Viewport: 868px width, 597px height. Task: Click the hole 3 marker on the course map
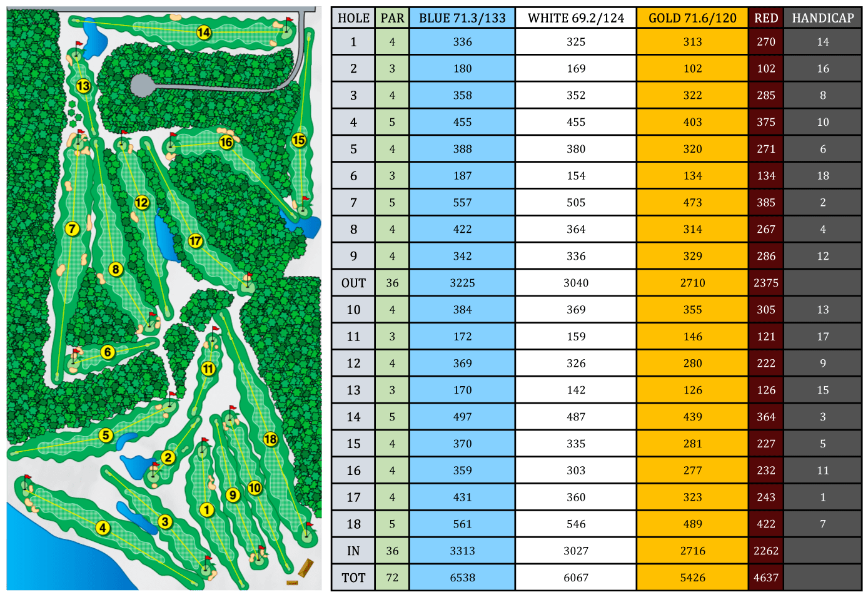pos(165,521)
